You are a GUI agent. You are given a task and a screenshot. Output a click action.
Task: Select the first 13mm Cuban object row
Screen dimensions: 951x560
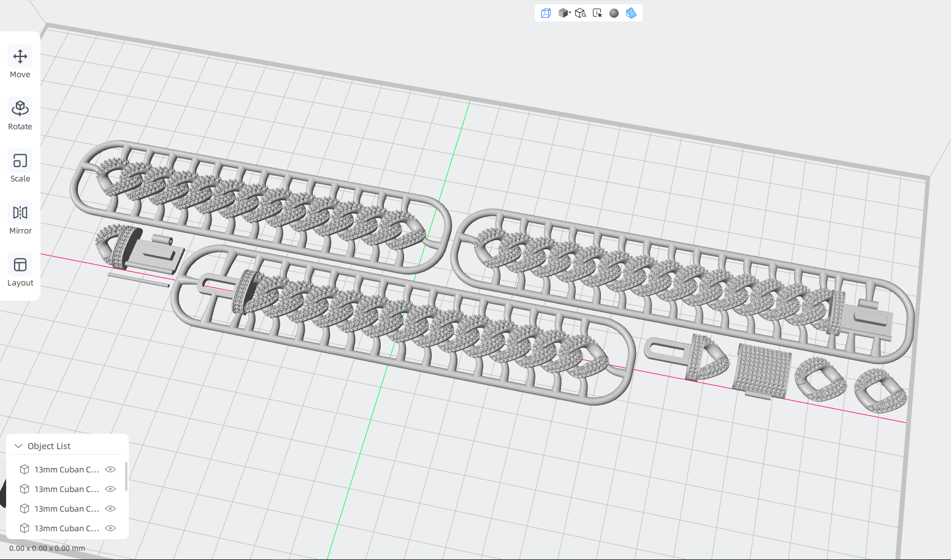tap(67, 469)
